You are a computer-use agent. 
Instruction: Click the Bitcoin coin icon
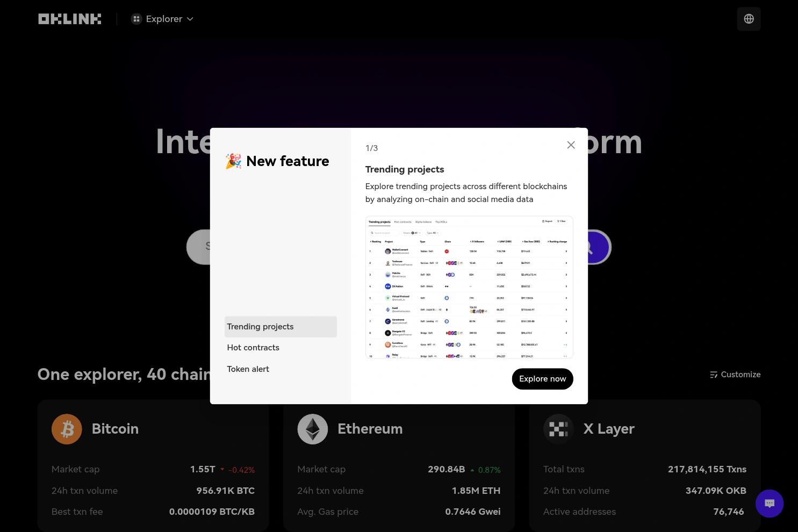(x=67, y=429)
